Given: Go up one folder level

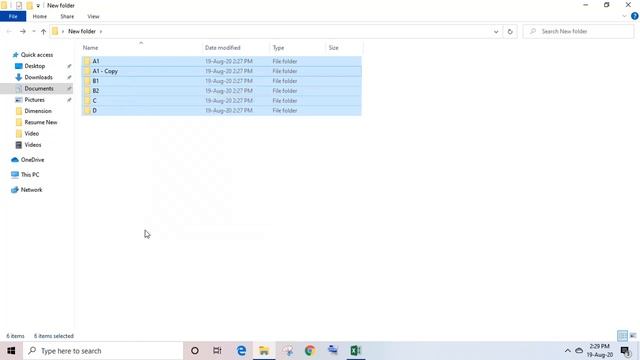Looking at the screenshot, I should 43,31.
